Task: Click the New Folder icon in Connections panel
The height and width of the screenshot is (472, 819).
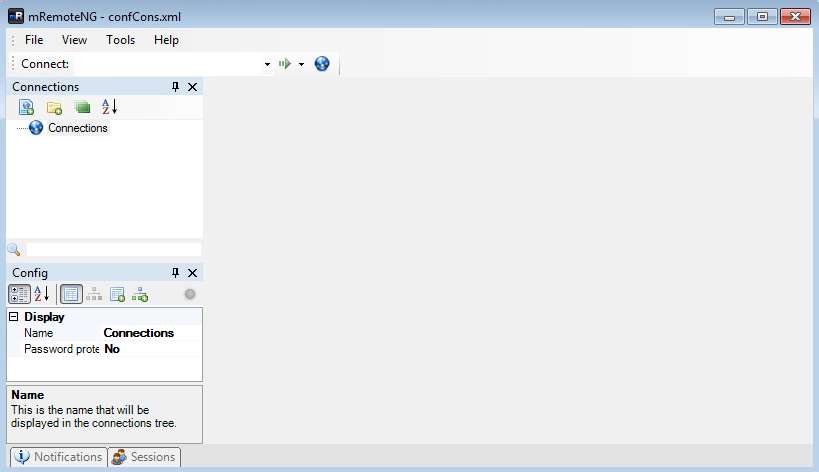Action: (54, 108)
